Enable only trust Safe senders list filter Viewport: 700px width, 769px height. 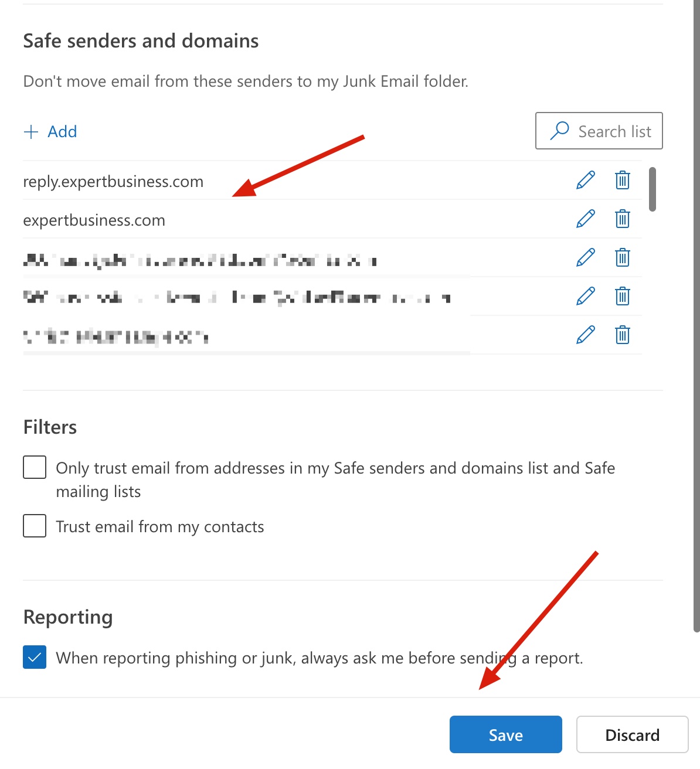point(35,468)
